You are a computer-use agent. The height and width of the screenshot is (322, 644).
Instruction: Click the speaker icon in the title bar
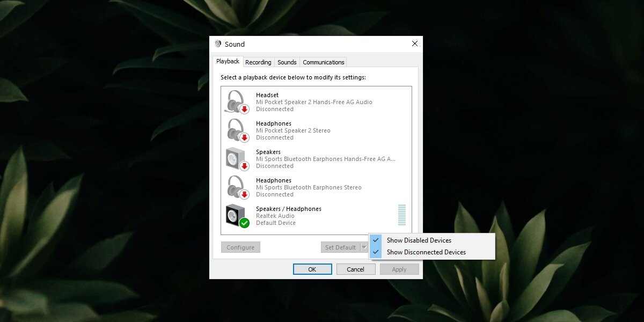click(218, 44)
